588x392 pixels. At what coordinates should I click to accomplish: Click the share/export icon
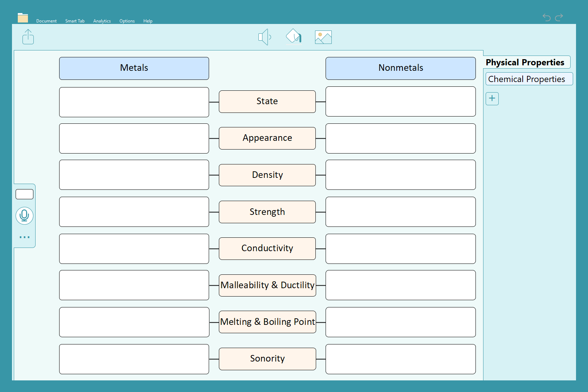coord(28,37)
